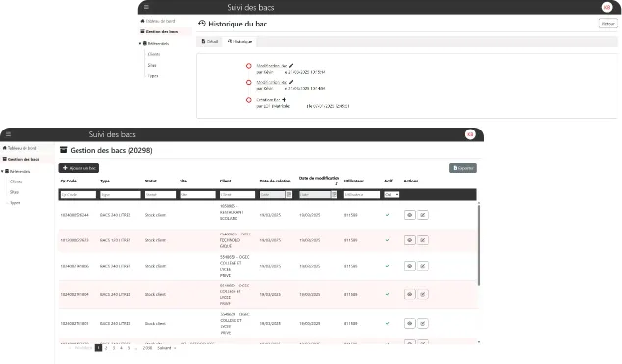Image resolution: width=622 pixels, height=364 pixels.
Task: Click the user avatar in the lower window
Action: [x=470, y=134]
